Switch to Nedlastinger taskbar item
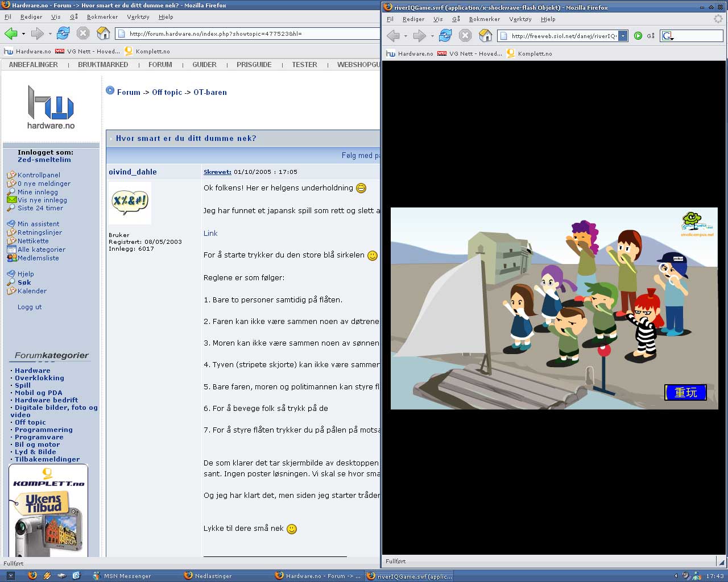The height and width of the screenshot is (582, 728). [208, 576]
